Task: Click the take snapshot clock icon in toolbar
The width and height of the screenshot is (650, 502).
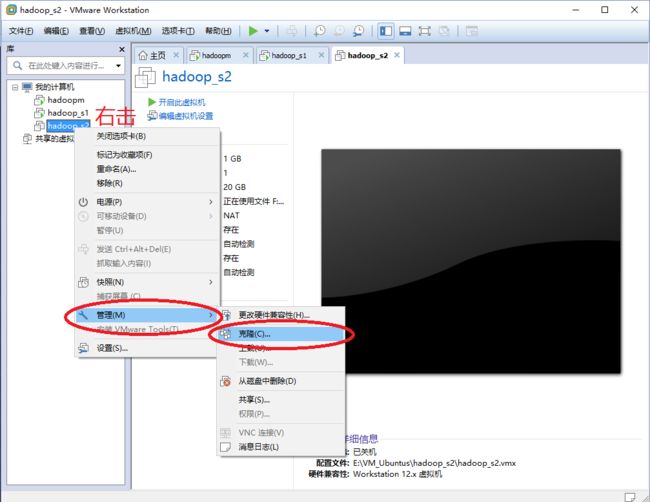Action: point(319,31)
